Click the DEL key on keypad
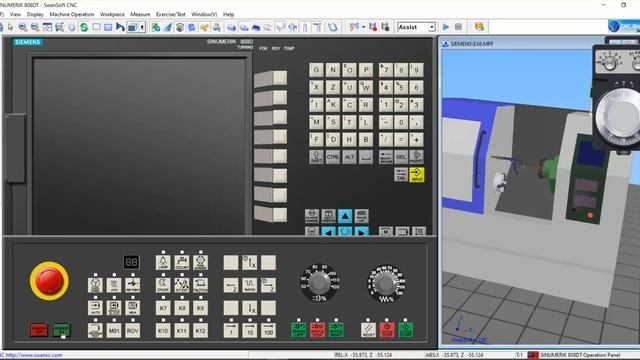The height and width of the screenshot is (360, 640). coord(401,157)
